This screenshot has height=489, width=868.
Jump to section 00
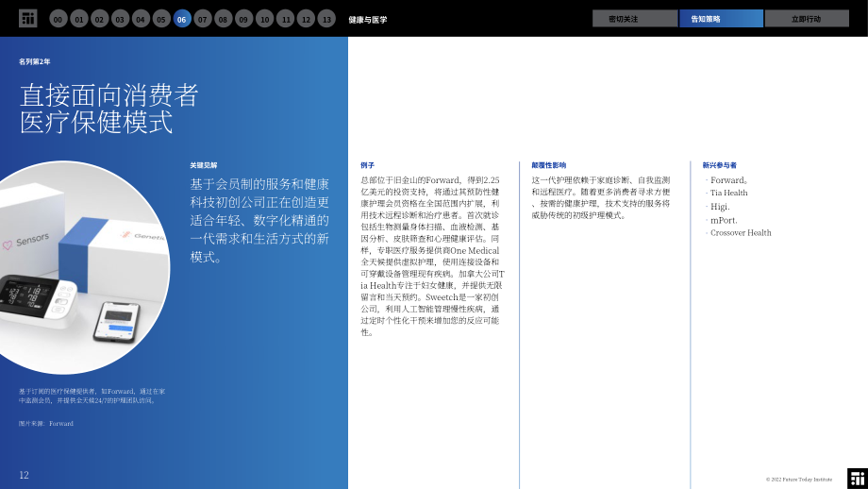click(58, 19)
